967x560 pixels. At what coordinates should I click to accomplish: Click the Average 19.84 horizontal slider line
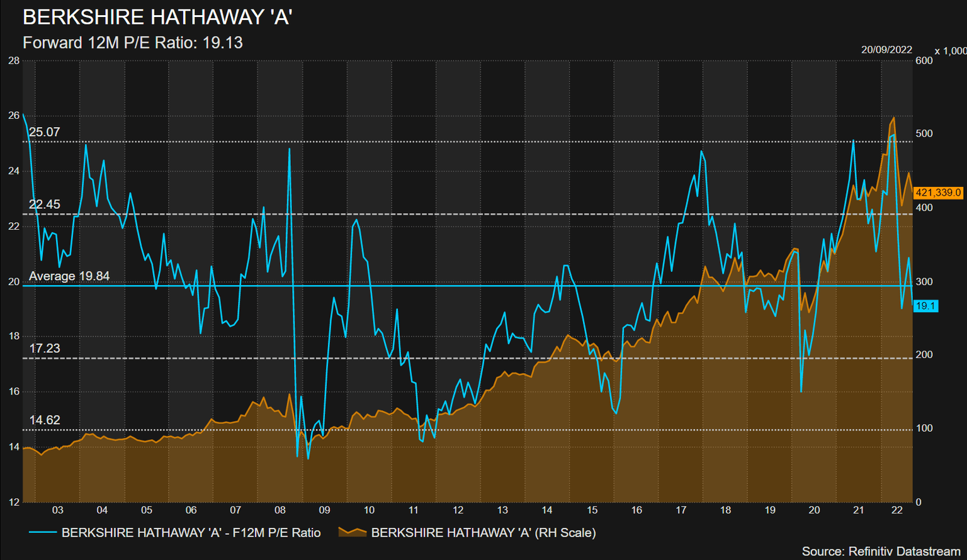point(441,286)
